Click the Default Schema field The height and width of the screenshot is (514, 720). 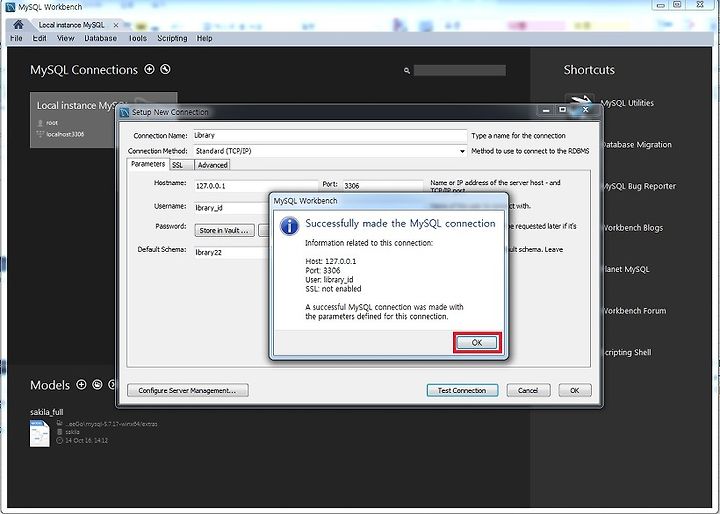tap(232, 253)
